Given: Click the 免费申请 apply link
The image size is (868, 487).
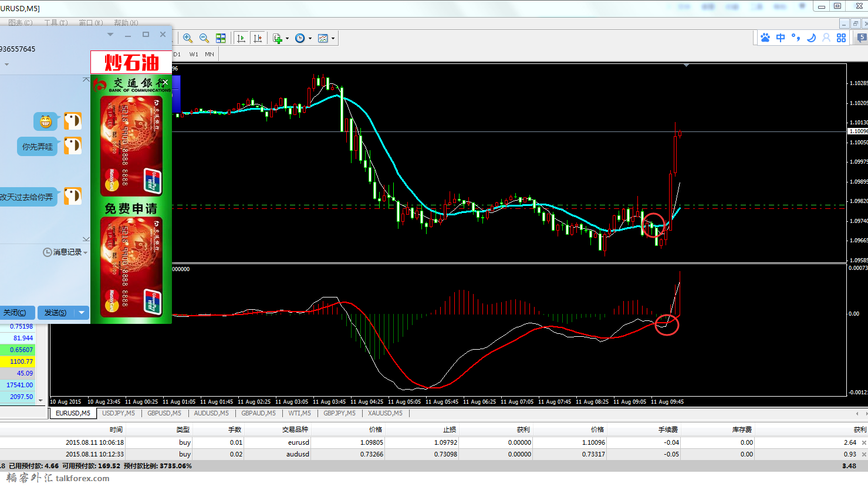Looking at the screenshot, I should pyautogui.click(x=131, y=208).
